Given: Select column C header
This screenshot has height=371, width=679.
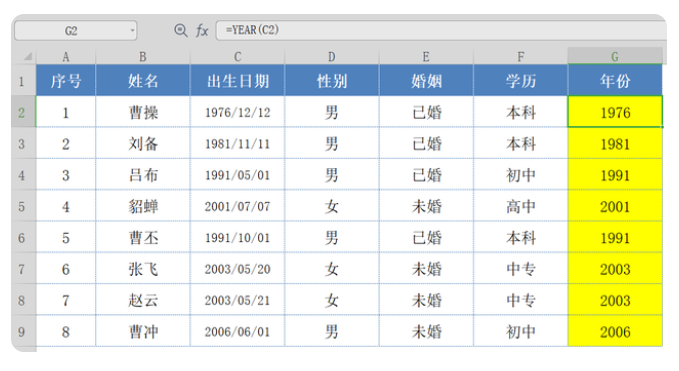Looking at the screenshot, I should point(237,57).
